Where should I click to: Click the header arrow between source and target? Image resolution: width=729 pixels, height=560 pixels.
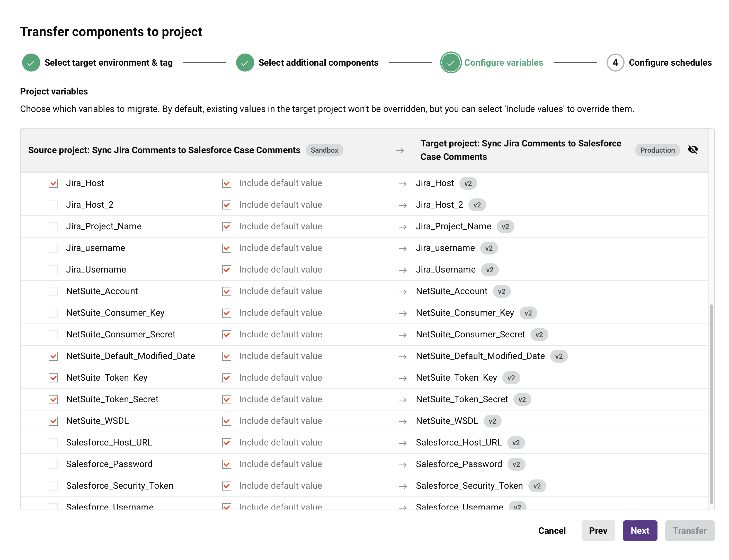click(400, 151)
